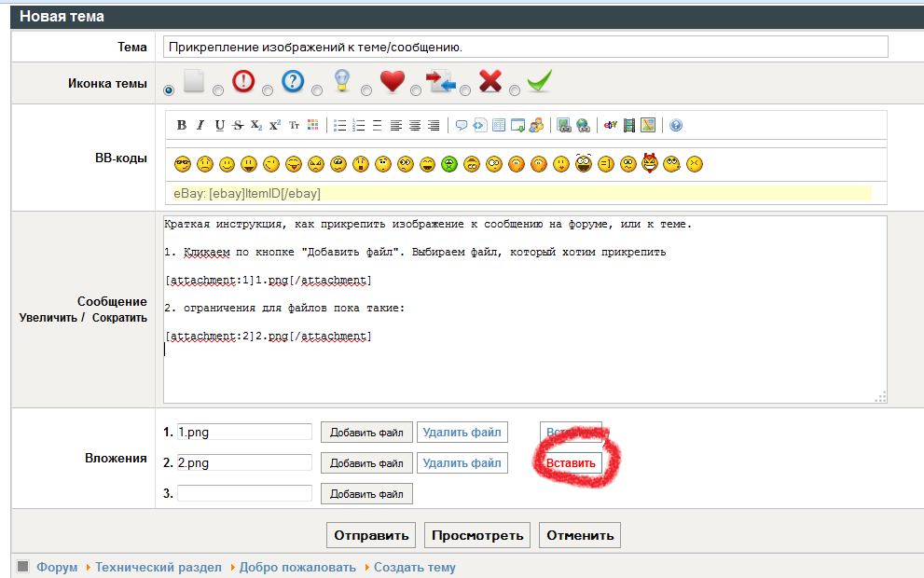Click Сократить to shrink message box
Screen dimensions: 924x578
119,318
